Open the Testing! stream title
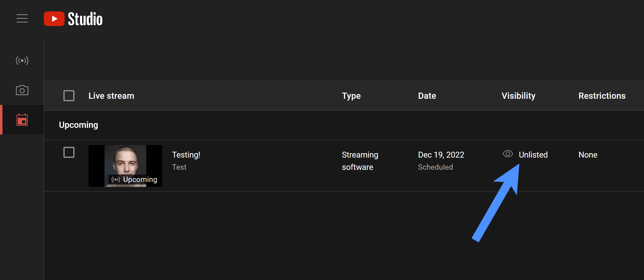Image resolution: width=644 pixels, height=280 pixels. point(186,155)
